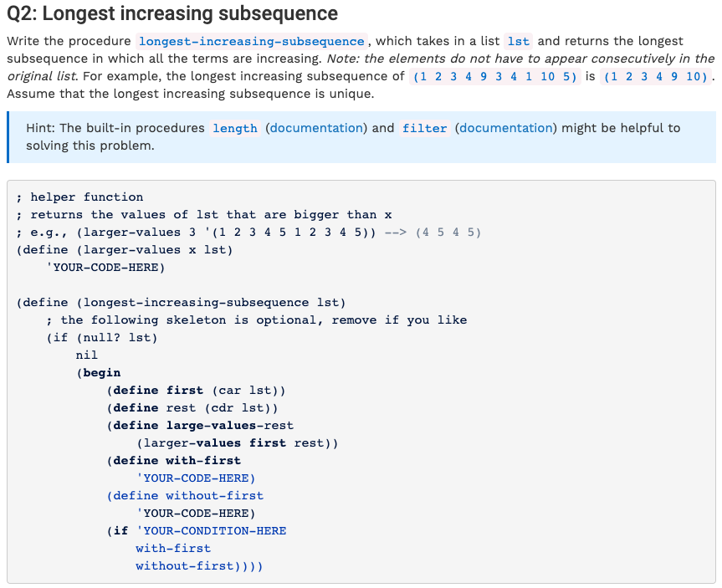Click the example list (1 2 3 4 9 3 4 1 10 5)
This screenshot has width=722, height=588.
tap(495, 76)
